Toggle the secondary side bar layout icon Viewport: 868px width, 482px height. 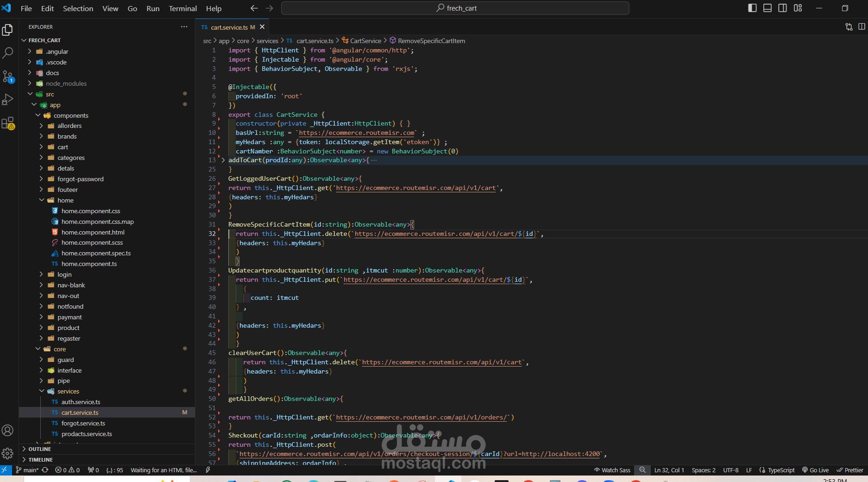coord(782,8)
